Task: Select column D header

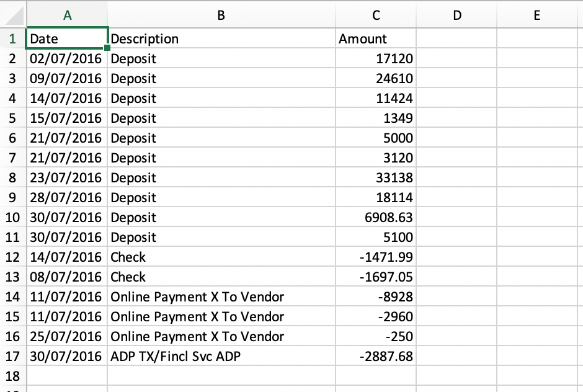Action: coord(456,15)
